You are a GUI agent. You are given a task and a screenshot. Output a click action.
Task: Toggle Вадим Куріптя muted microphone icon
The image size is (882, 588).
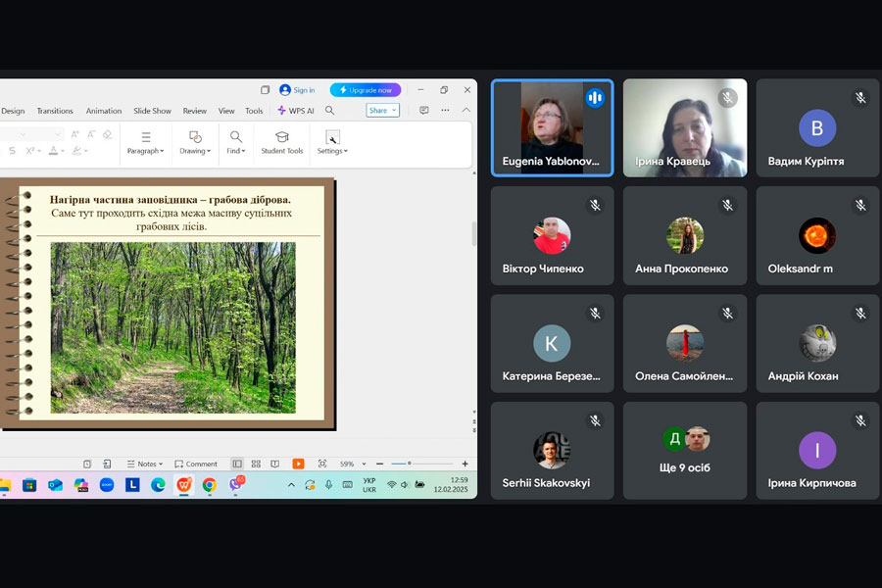860,98
